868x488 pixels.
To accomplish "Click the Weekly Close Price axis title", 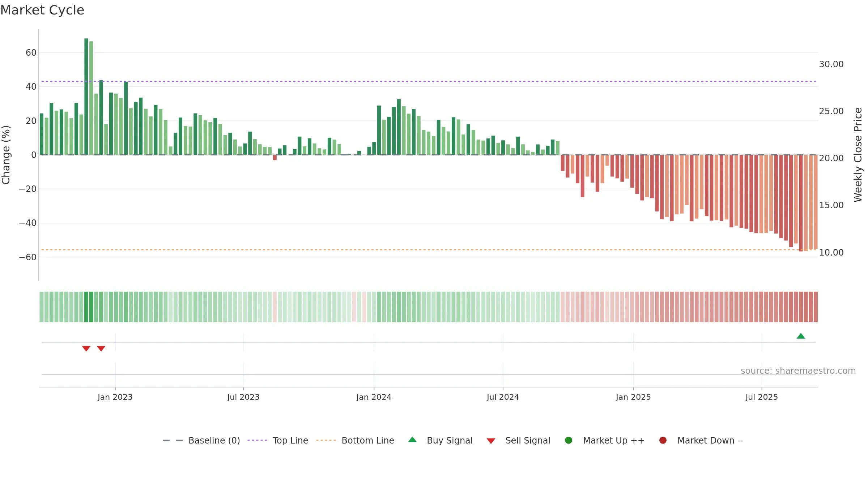I will point(858,155).
